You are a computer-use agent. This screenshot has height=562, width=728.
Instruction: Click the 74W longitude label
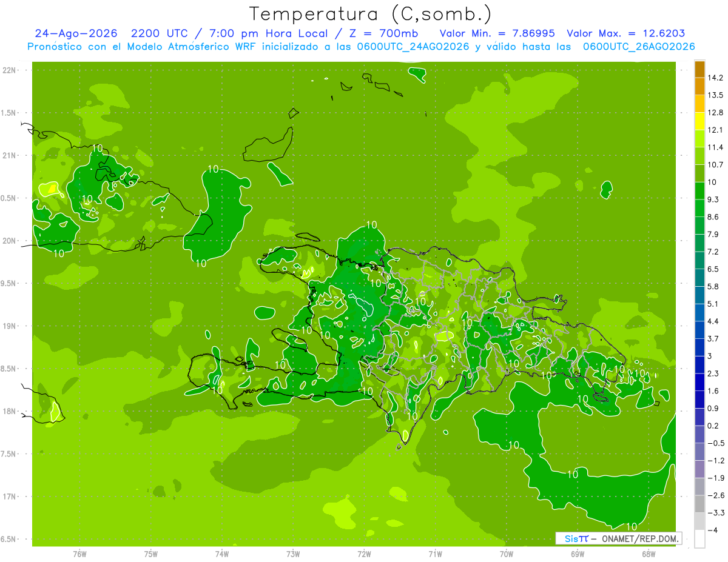[221, 554]
